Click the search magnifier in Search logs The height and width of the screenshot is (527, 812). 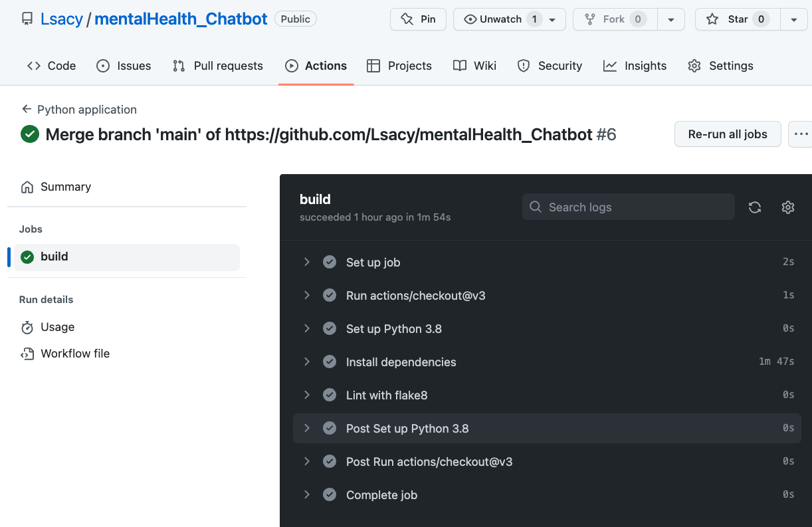click(x=536, y=207)
